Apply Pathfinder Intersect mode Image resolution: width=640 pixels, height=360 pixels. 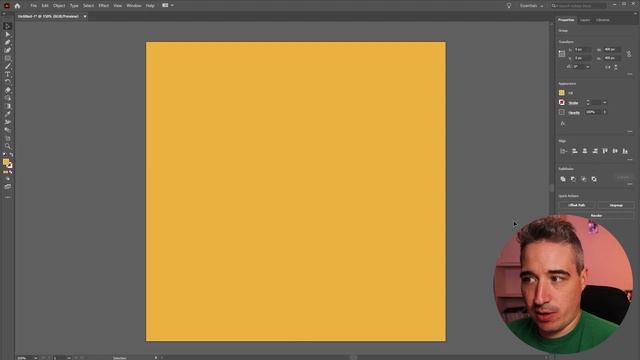pyautogui.click(x=584, y=179)
